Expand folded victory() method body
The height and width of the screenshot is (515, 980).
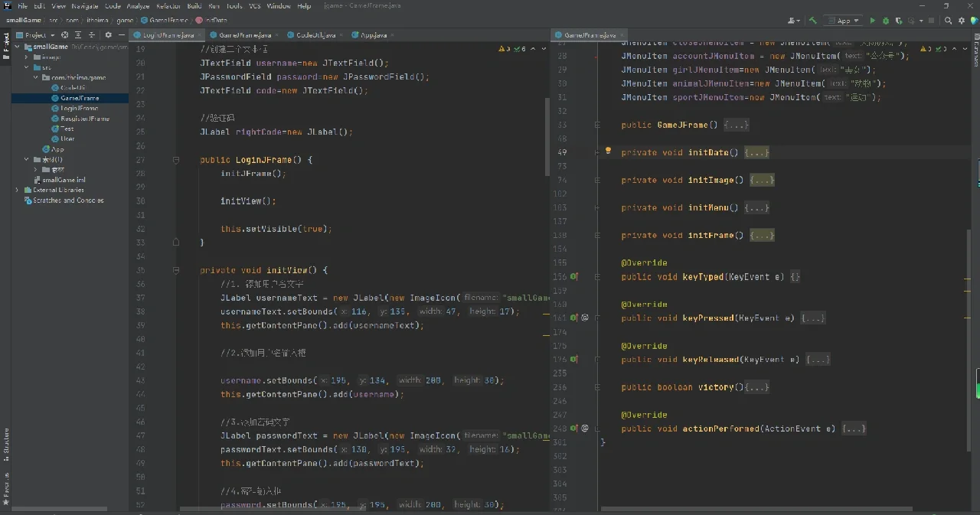pyautogui.click(x=756, y=387)
